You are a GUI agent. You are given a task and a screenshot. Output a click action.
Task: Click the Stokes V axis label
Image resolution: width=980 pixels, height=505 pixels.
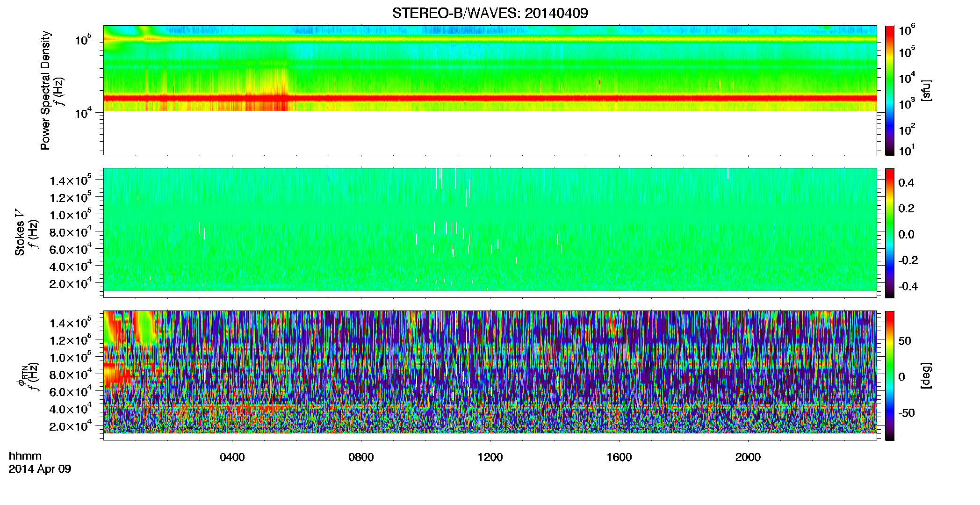[x=20, y=232]
